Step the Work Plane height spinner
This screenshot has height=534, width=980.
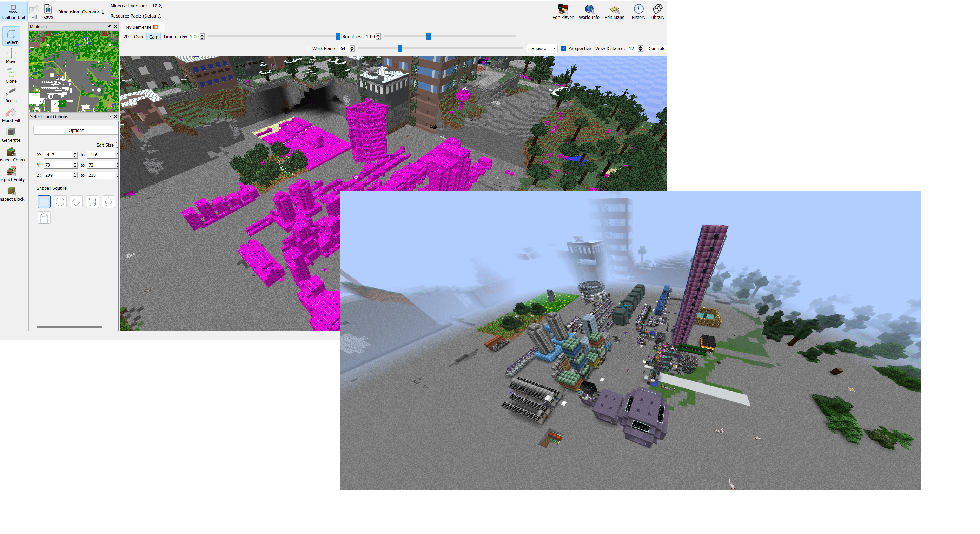point(352,48)
